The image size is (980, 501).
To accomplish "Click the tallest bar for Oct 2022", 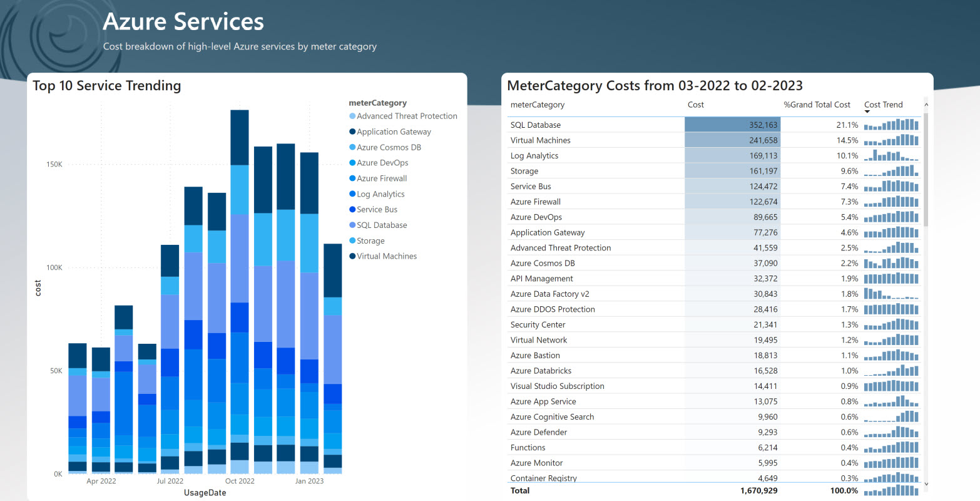I will [x=240, y=292].
